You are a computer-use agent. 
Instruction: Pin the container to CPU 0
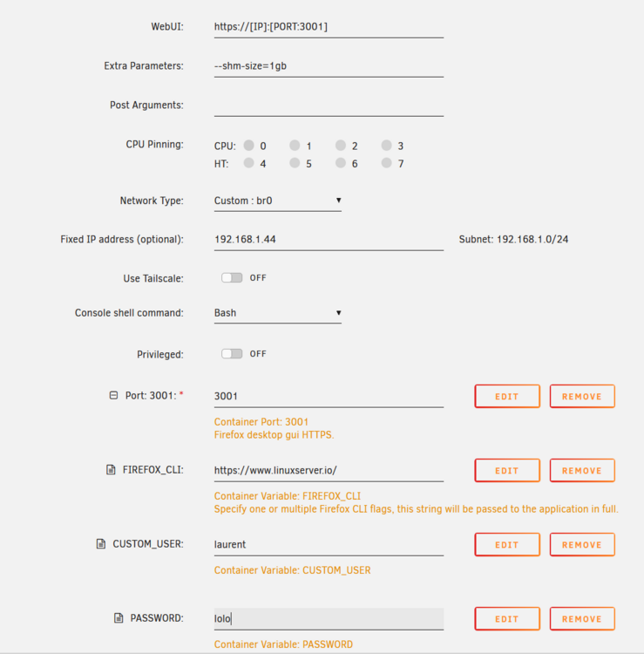pyautogui.click(x=249, y=145)
